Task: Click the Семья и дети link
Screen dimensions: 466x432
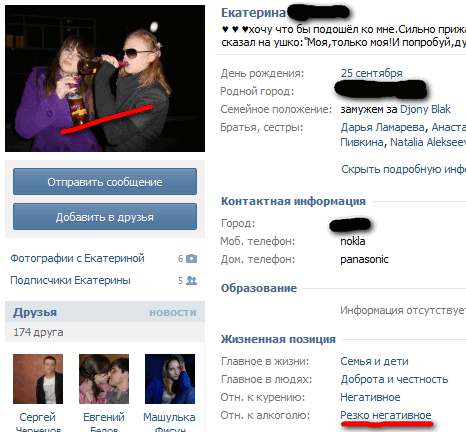Action: pyautogui.click(x=374, y=361)
